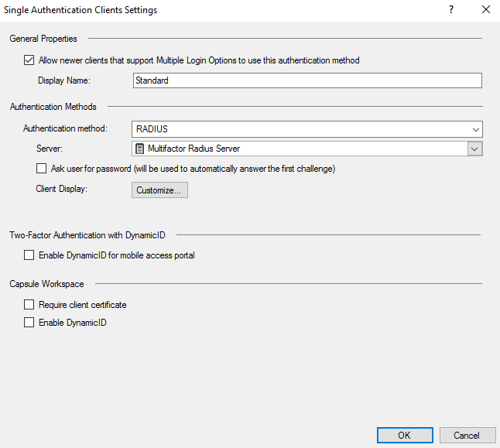Expand the Authentication method dropdown arrow
The height and width of the screenshot is (448, 500).
pos(475,129)
